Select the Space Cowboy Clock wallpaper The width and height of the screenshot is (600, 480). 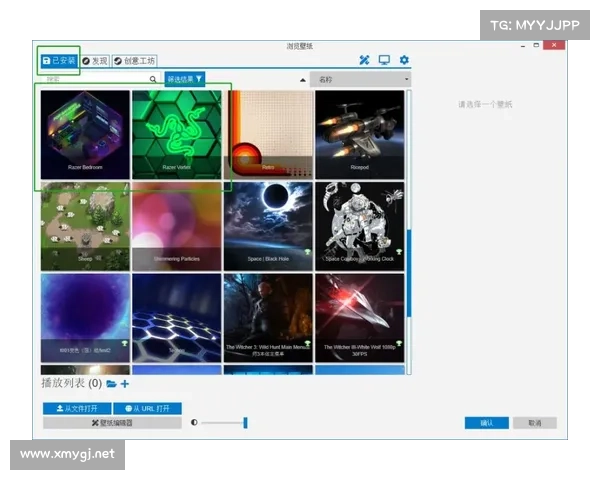click(x=359, y=226)
